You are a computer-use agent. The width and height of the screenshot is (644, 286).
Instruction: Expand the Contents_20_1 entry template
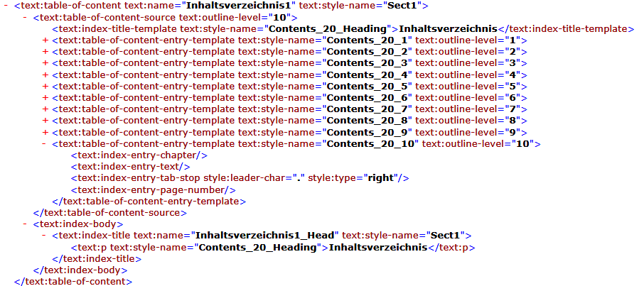[45, 40]
